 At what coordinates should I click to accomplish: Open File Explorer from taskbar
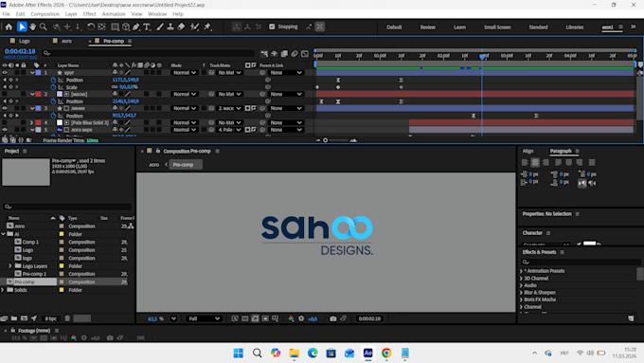295,354
